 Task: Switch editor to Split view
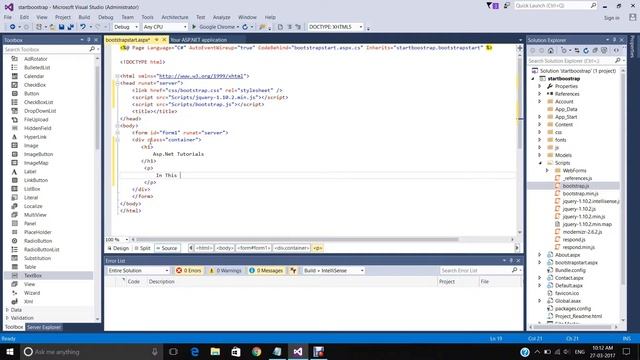[x=143, y=248]
